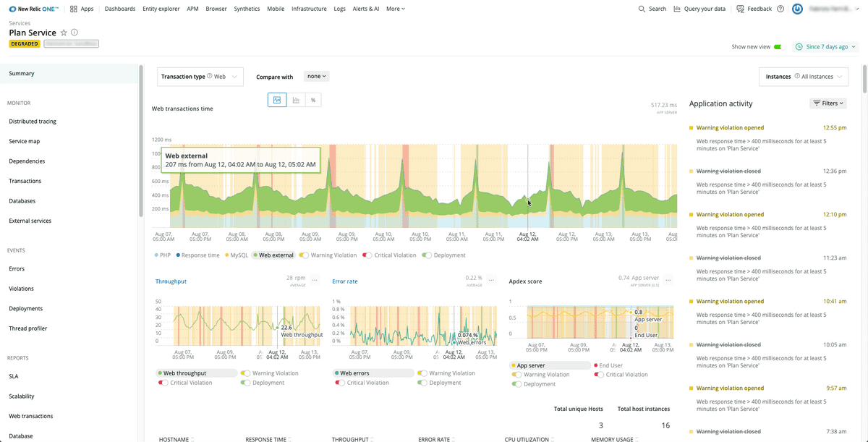Open the help question mark icon
This screenshot has height=442, width=868.
pyautogui.click(x=780, y=9)
